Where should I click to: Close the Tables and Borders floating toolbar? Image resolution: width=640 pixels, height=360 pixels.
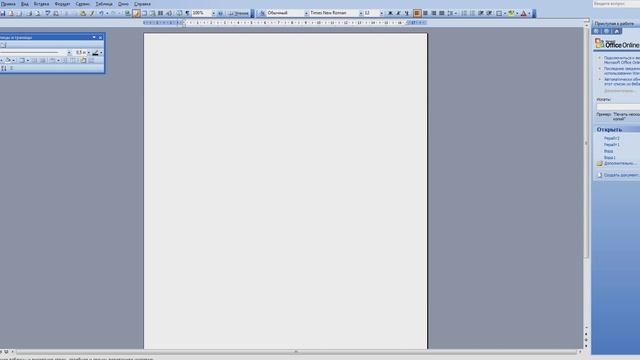[x=100, y=38]
